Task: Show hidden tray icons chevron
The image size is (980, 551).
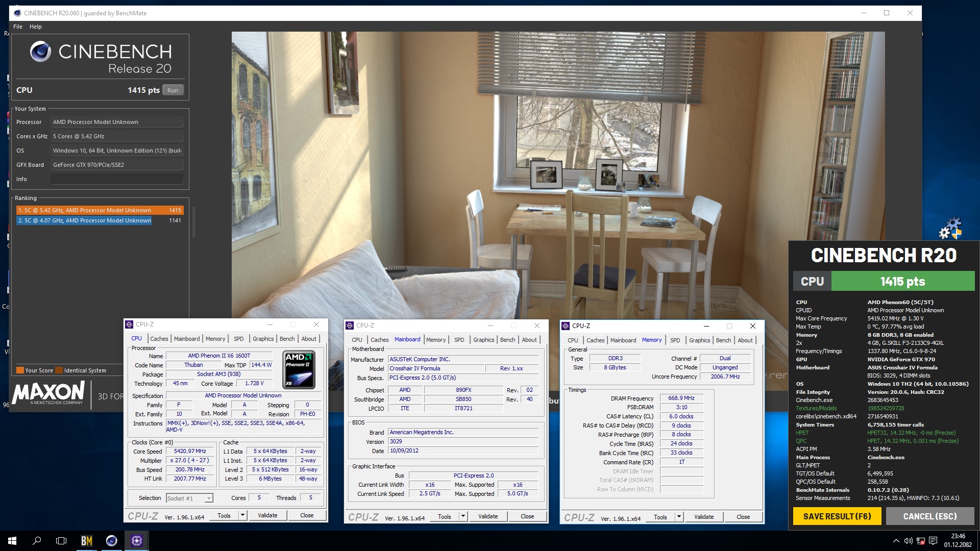Action: click(x=896, y=541)
